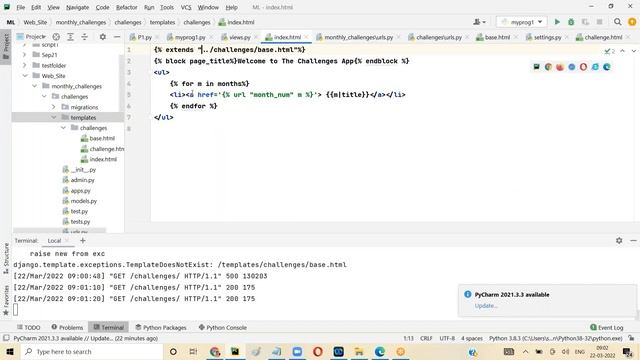Open index.html in Opera browser icon
This screenshot has width=640, height=360.
[583, 67]
